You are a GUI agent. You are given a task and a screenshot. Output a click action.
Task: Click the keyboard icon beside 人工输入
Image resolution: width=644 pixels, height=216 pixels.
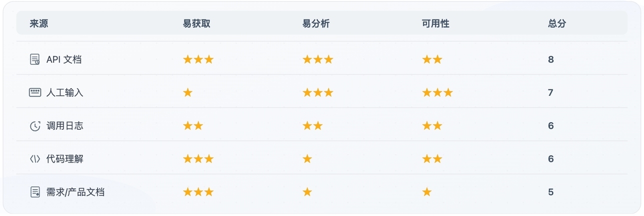pyautogui.click(x=35, y=93)
